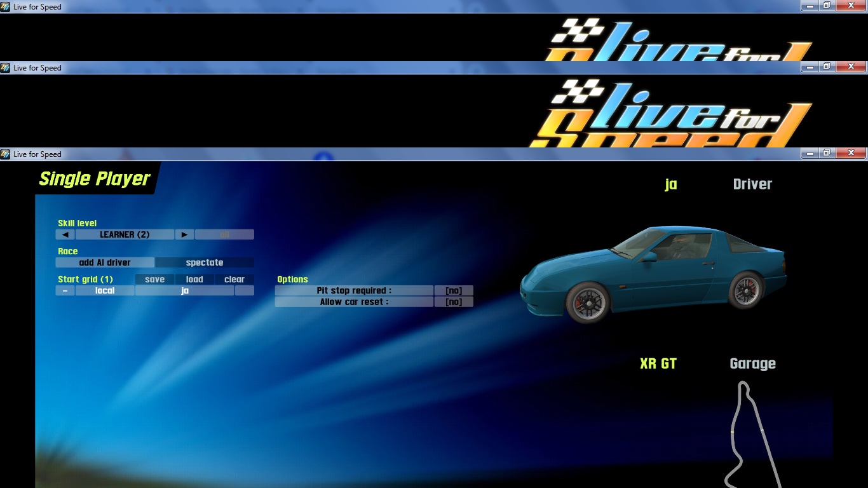Viewport: 868px width, 488px height.
Task: Click the track layout map preview
Action: 753,435
